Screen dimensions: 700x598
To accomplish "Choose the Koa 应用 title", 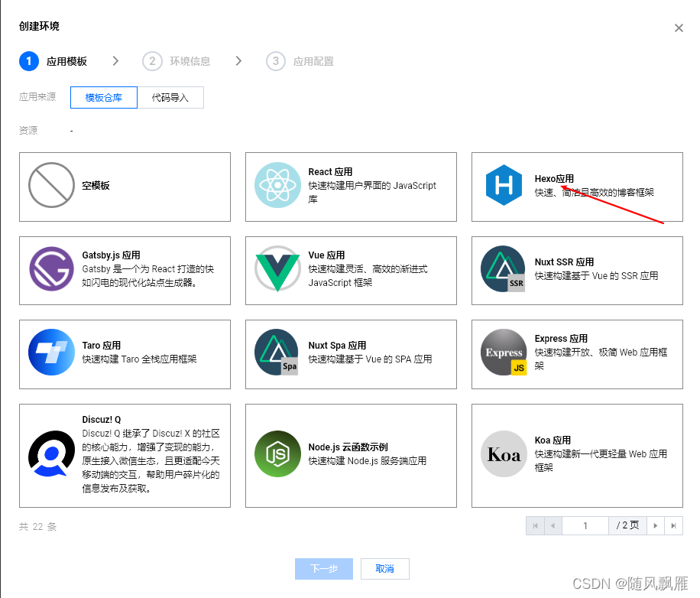I will (553, 440).
